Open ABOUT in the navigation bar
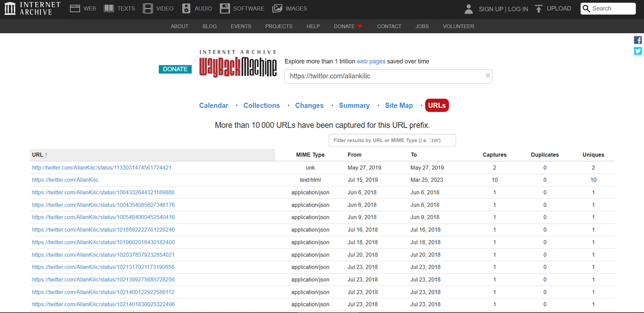Screen dimensions: 644x313 (x=179, y=26)
